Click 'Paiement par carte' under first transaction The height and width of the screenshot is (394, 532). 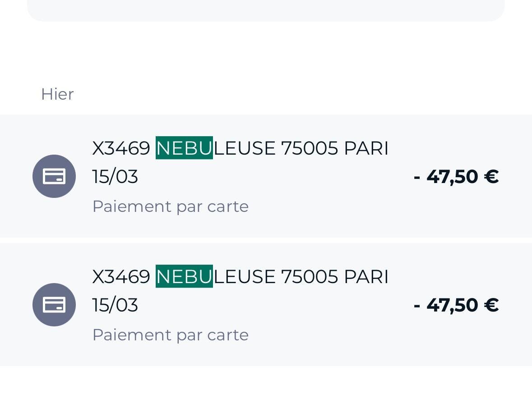pyautogui.click(x=170, y=206)
